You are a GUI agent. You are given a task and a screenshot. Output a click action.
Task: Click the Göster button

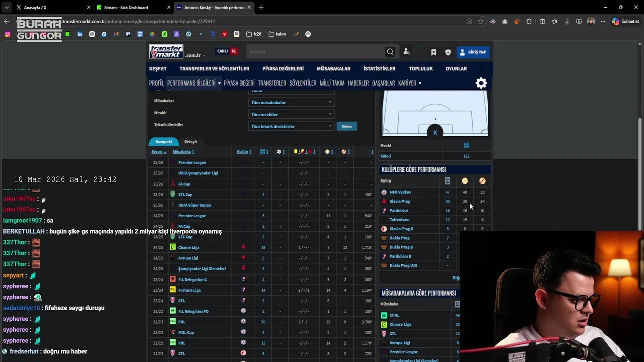click(347, 126)
